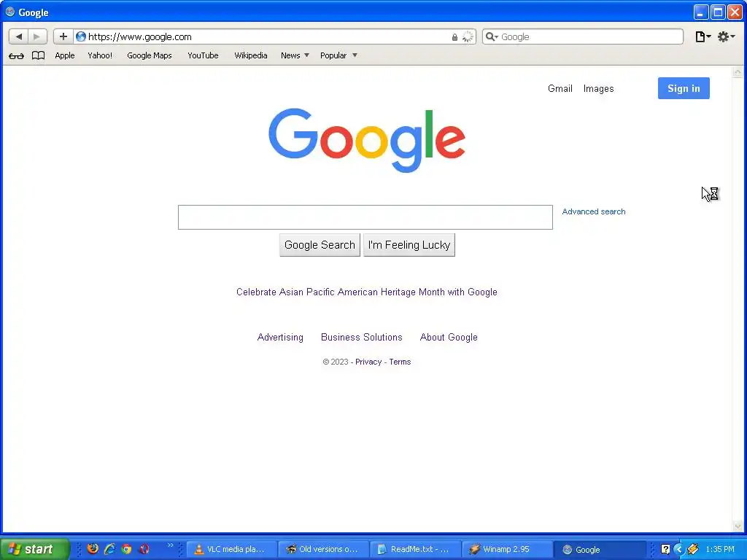Launch Firefox from quick launch
Image resolution: width=747 pixels, height=560 pixels.
pos(93,549)
